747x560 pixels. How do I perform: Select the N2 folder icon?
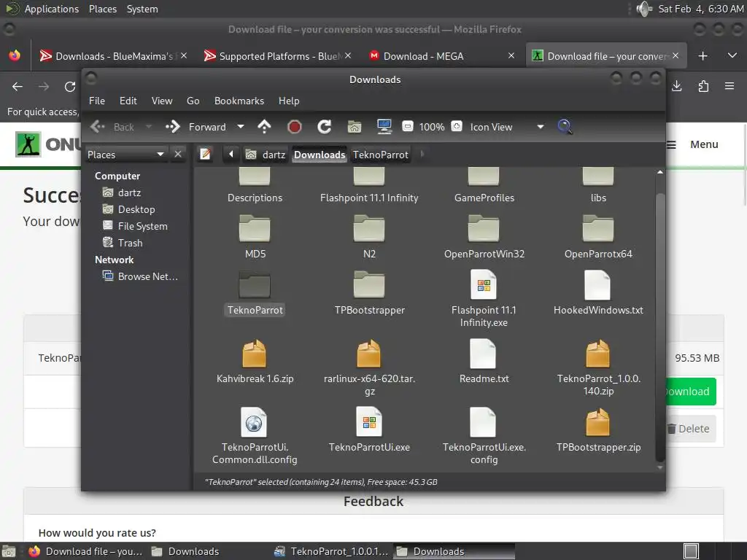click(x=369, y=228)
